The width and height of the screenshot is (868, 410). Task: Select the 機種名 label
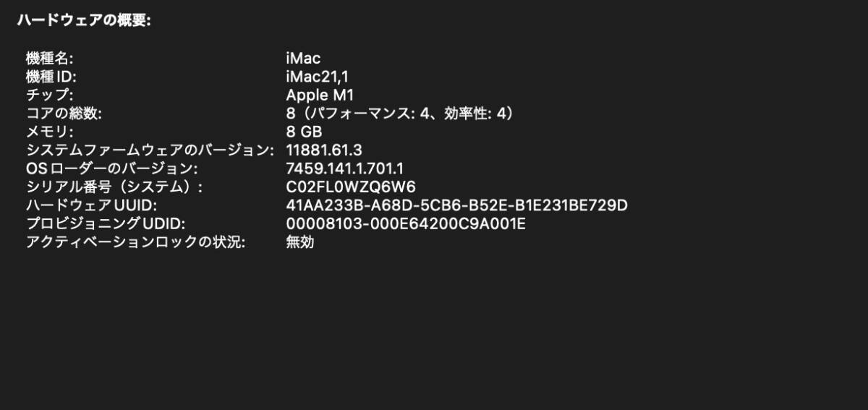coord(50,59)
